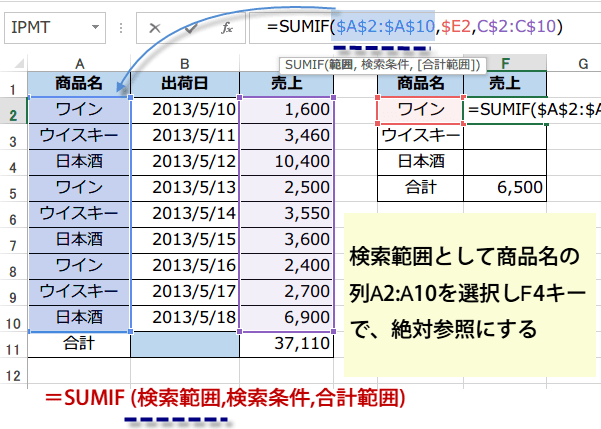The height and width of the screenshot is (429, 601).
Task: Click header cell 商品名 in column A
Action: pos(79,84)
